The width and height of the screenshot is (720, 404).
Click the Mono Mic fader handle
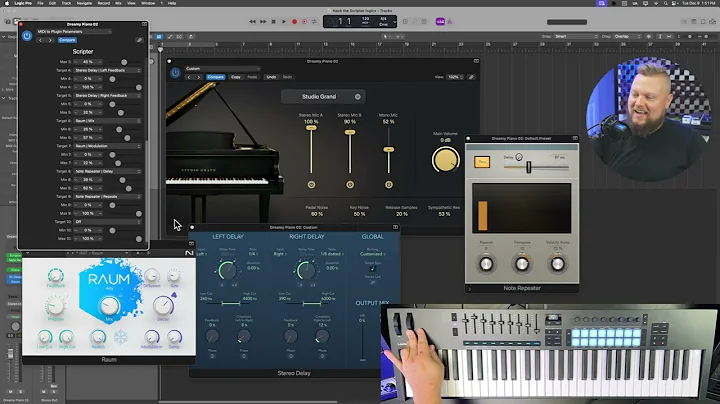click(388, 150)
